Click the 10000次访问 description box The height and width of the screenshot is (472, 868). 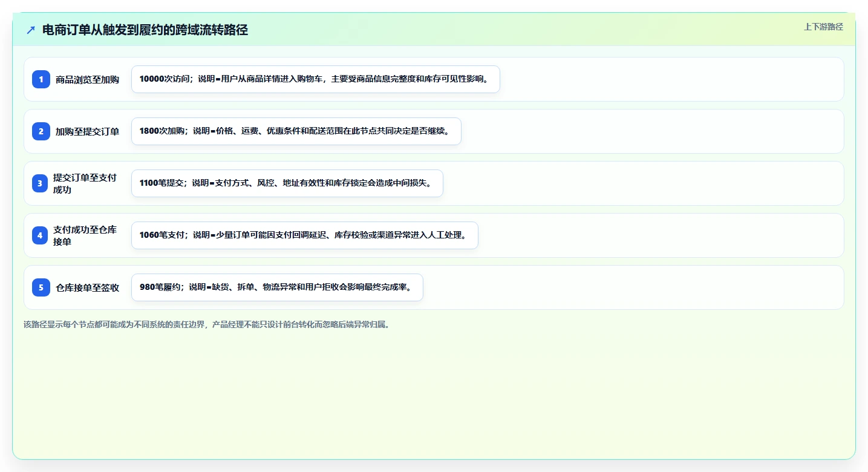[x=316, y=79]
